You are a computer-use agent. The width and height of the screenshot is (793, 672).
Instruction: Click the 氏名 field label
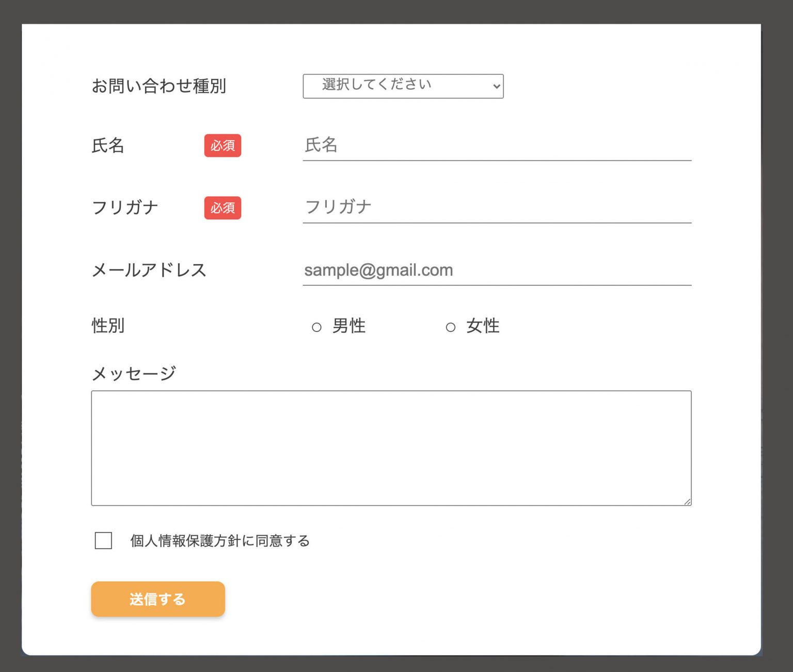point(108,146)
